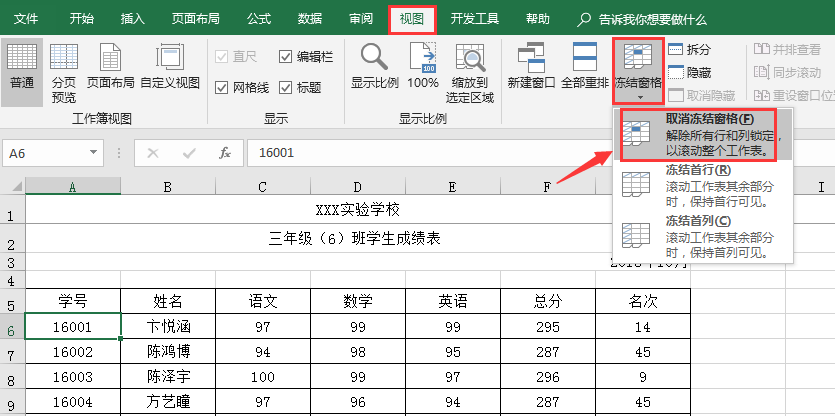
Task: Select the 语文 cell 100
Action: 263,377
